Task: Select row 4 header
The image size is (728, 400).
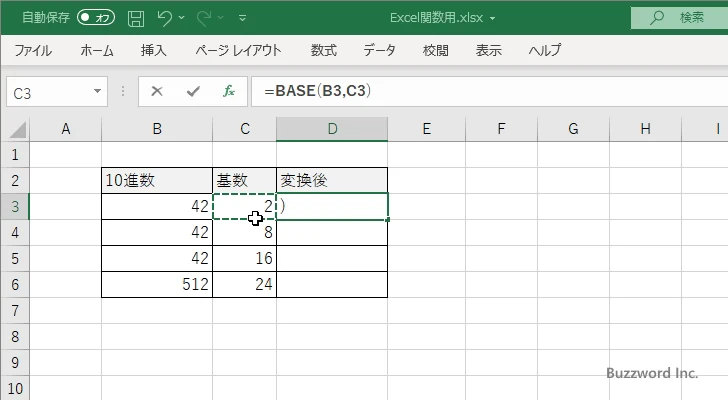Action: click(x=15, y=232)
